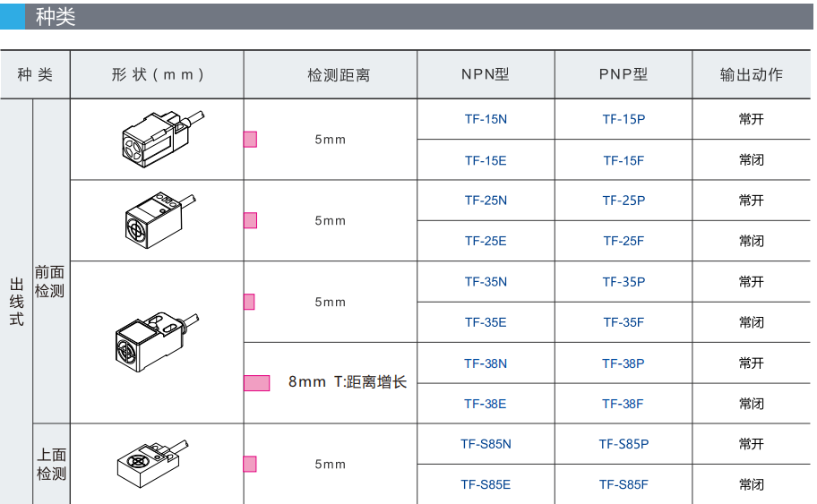Click the pink bar in the TF-15 row
Screen dimensions: 817x504
[x=251, y=139]
